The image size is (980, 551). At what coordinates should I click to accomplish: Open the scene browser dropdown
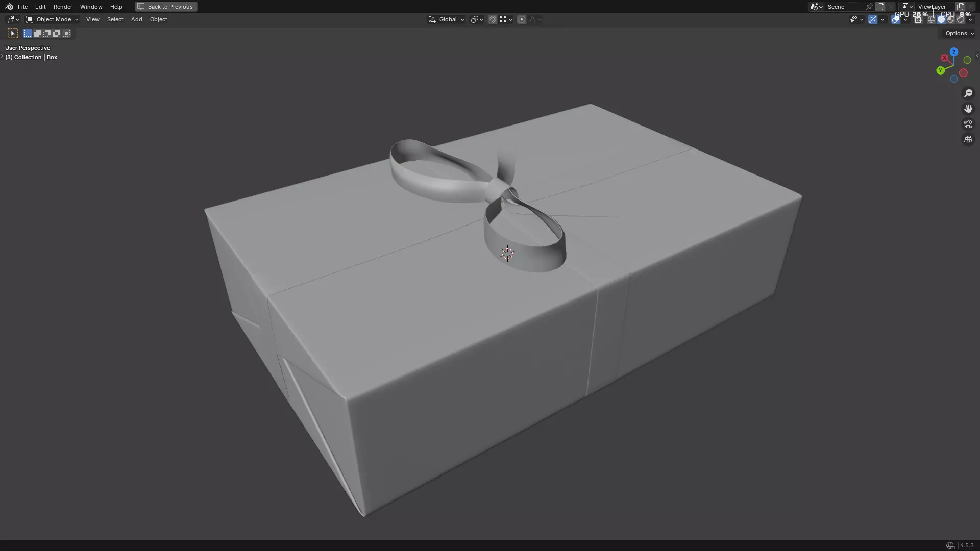816,7
